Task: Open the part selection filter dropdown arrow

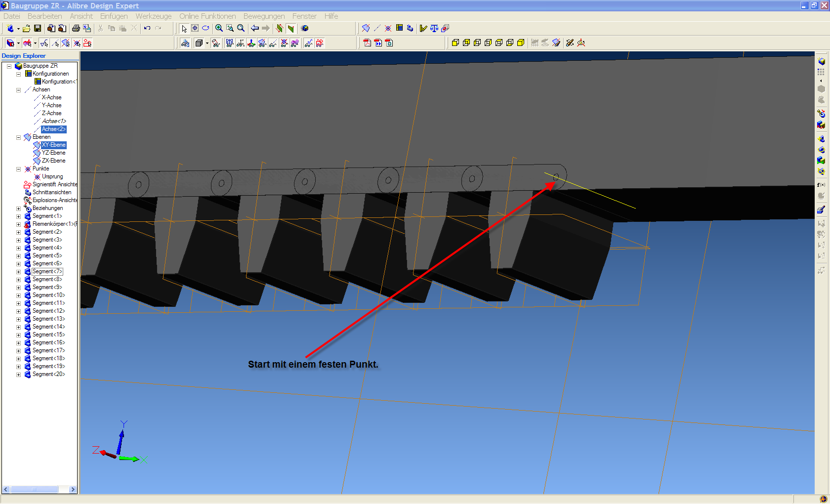Action: [x=18, y=43]
